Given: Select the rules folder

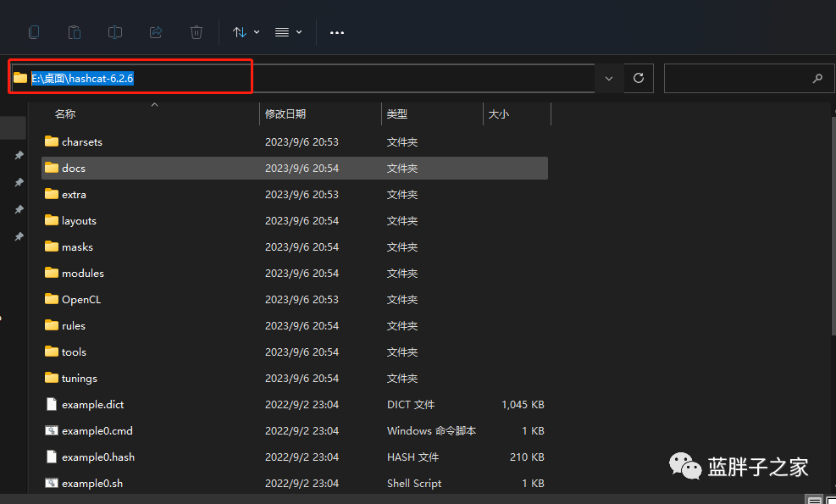Looking at the screenshot, I should tap(294, 326).
